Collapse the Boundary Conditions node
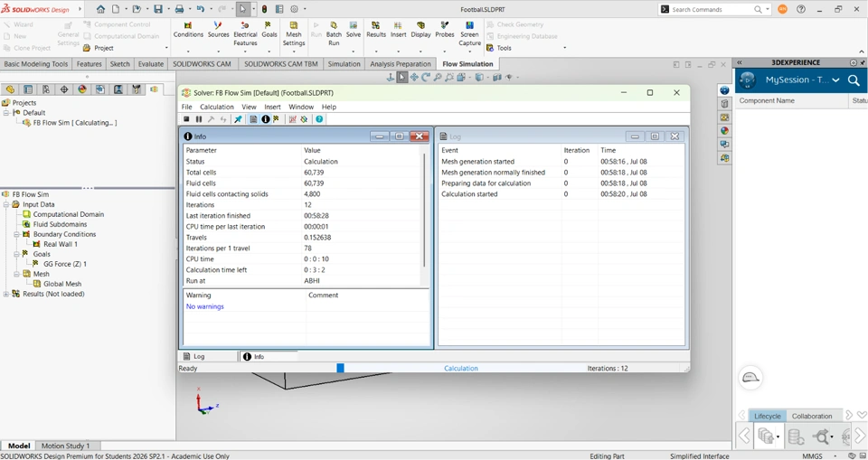 tap(17, 234)
